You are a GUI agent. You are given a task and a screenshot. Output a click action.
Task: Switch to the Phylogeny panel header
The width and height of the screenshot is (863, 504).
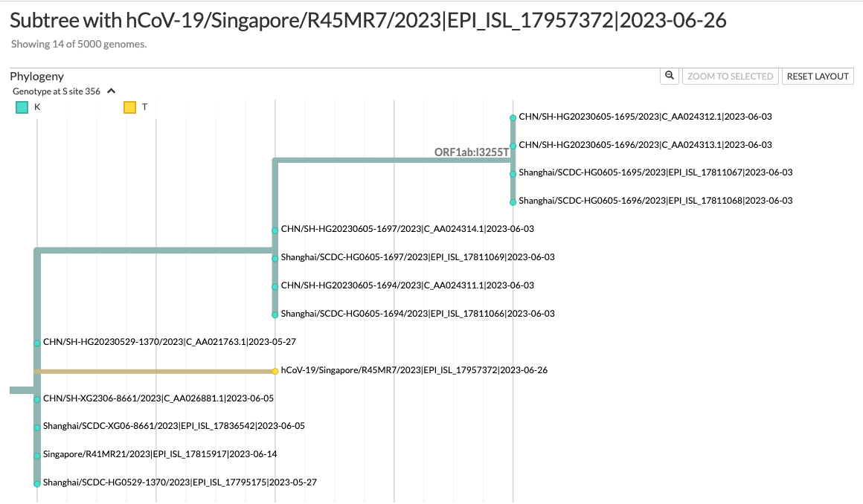36,76
